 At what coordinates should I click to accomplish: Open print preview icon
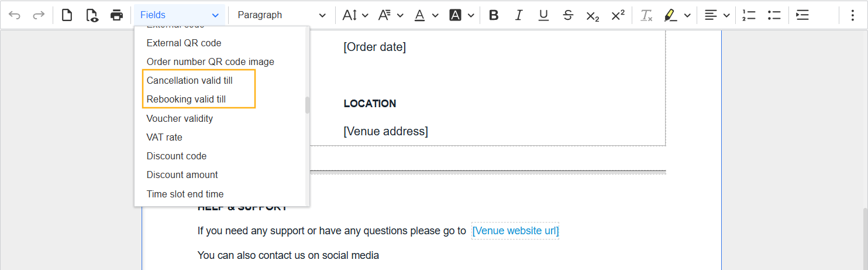tap(92, 15)
